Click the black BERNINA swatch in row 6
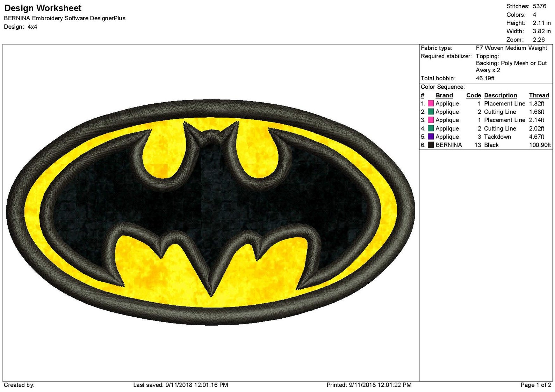This screenshot has width=555, height=392. pyautogui.click(x=431, y=145)
